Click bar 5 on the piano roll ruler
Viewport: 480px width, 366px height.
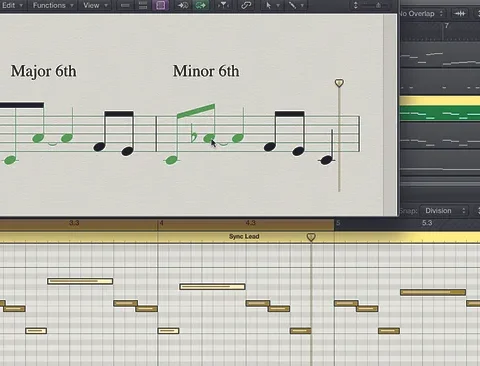[x=338, y=223]
